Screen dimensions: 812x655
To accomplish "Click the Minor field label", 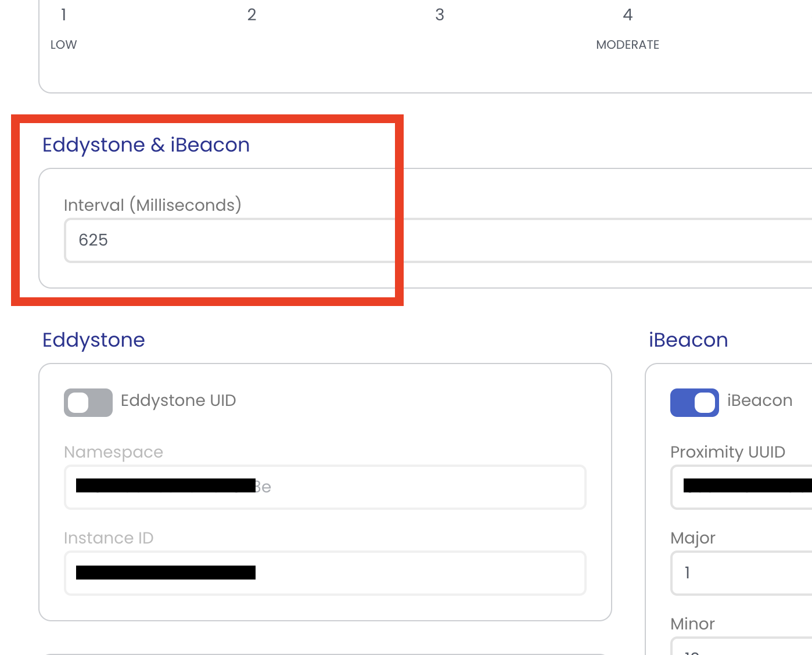I will pyautogui.click(x=692, y=624).
